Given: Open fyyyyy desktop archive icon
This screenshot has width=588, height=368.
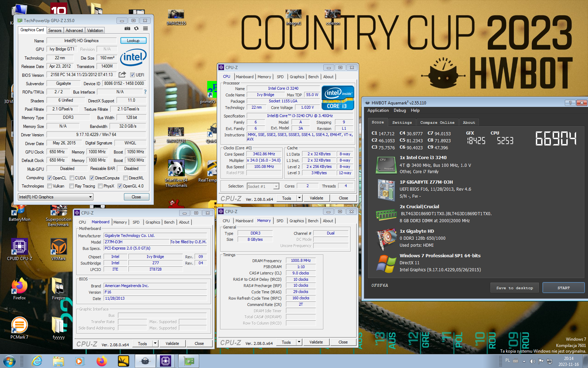Looking at the screenshot, I should pyautogui.click(x=58, y=328).
